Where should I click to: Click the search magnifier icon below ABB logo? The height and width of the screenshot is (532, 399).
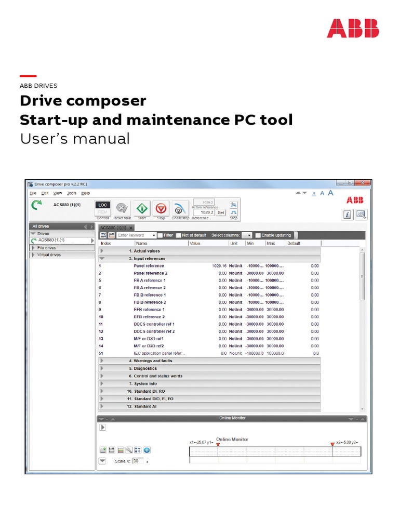coord(361,215)
